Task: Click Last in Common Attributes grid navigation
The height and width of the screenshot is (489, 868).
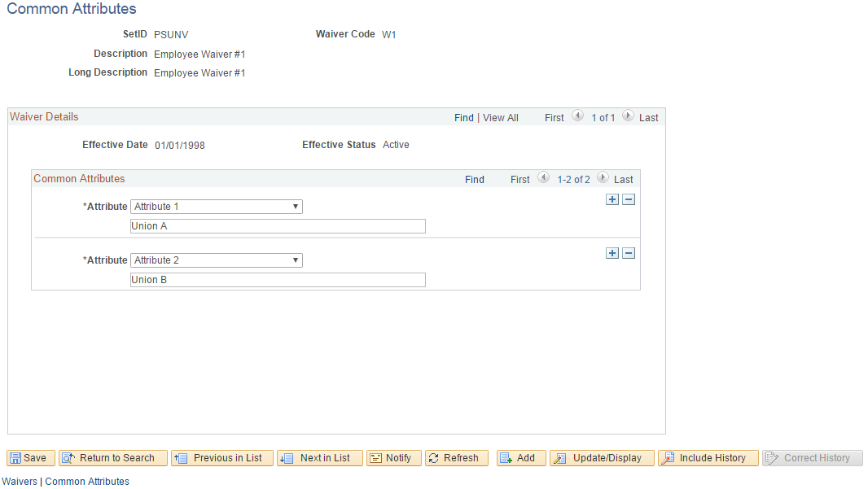Action: point(624,180)
